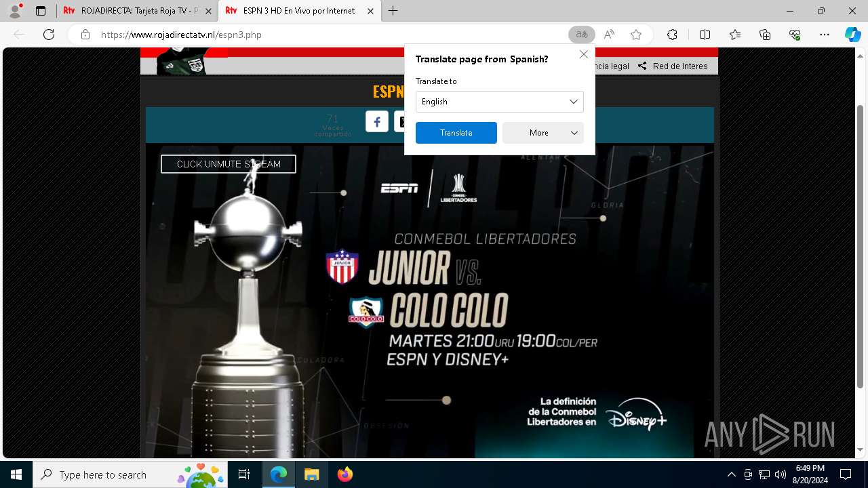This screenshot has width=868, height=488.
Task: Open File Explorer from the taskbar
Action: (x=311, y=474)
